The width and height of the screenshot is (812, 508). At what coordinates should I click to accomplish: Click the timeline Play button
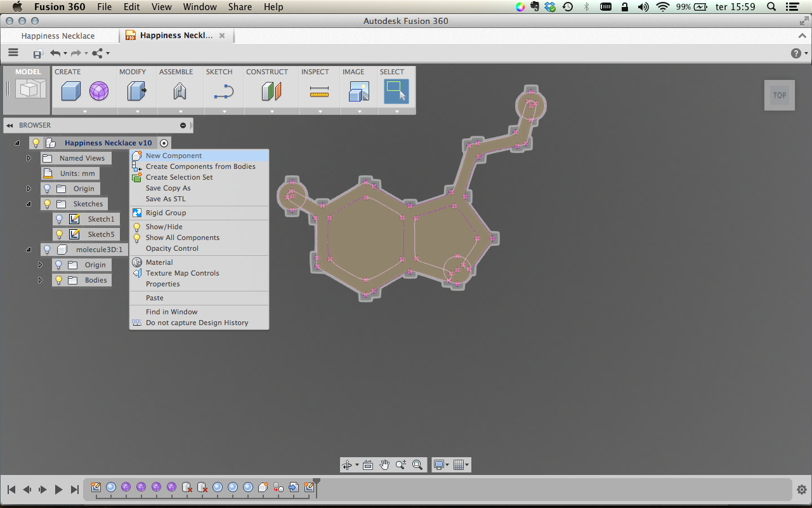point(58,490)
